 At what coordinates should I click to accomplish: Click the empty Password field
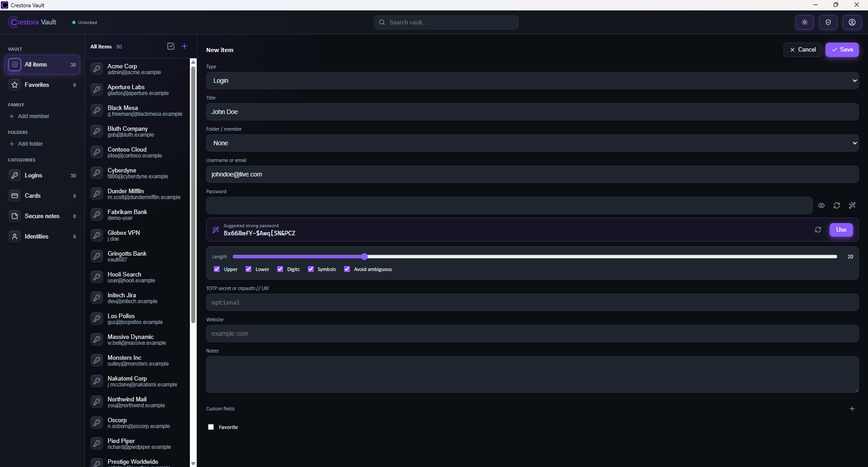[509, 205]
